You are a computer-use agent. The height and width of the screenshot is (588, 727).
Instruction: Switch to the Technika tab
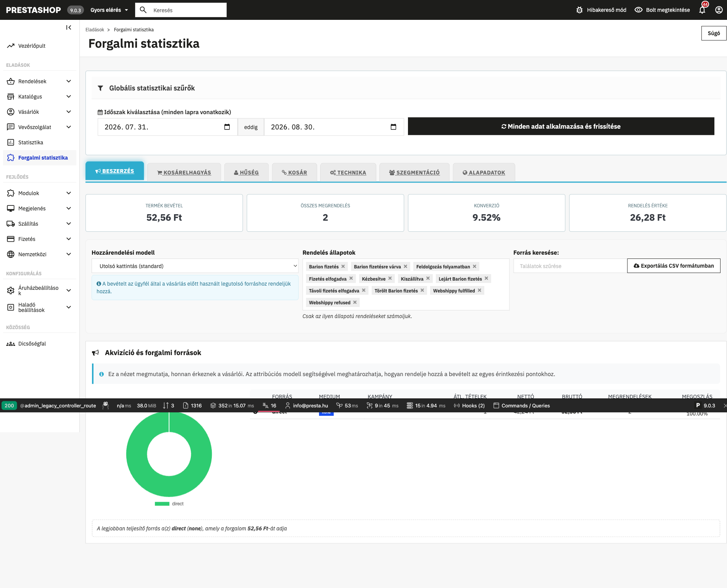(x=348, y=172)
